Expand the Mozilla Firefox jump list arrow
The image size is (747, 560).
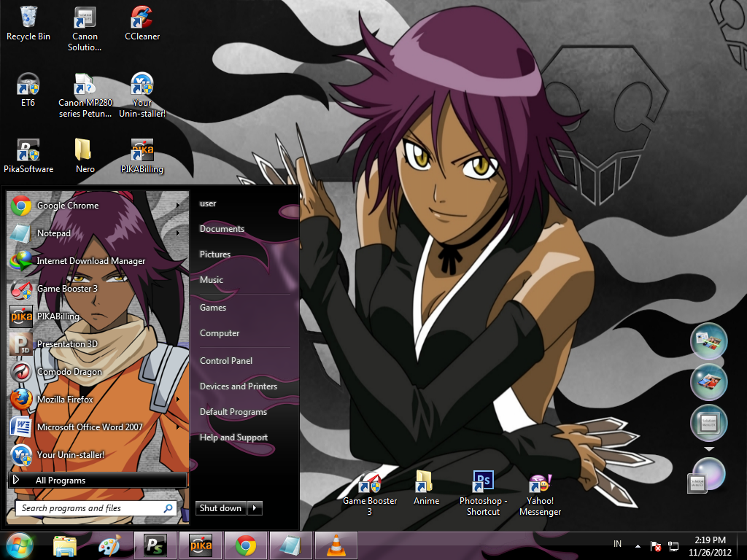point(178,399)
